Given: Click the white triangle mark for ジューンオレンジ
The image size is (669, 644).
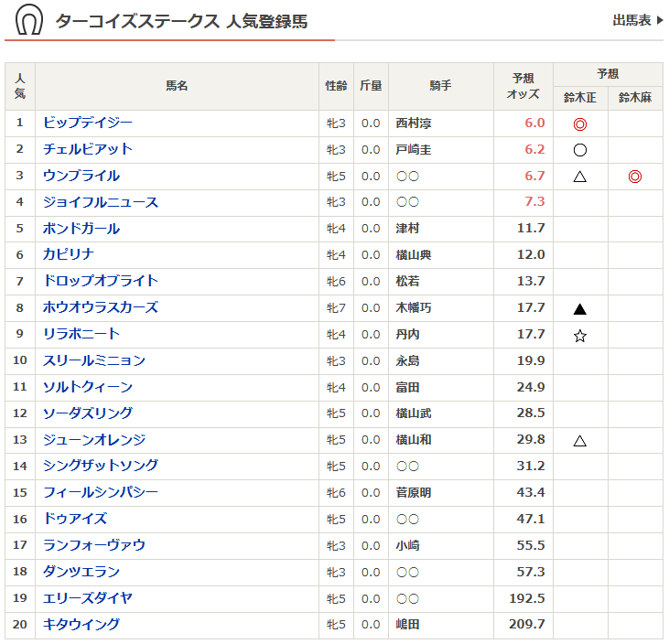Looking at the screenshot, I should pos(579,441).
